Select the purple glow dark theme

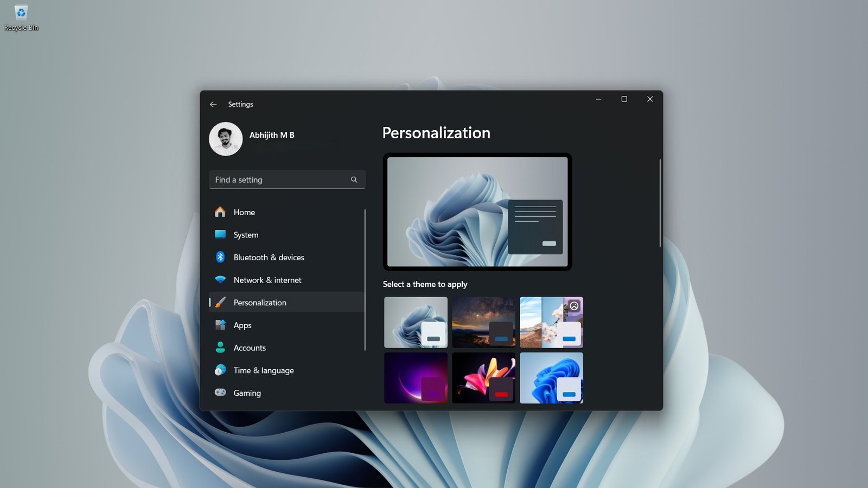[416, 378]
